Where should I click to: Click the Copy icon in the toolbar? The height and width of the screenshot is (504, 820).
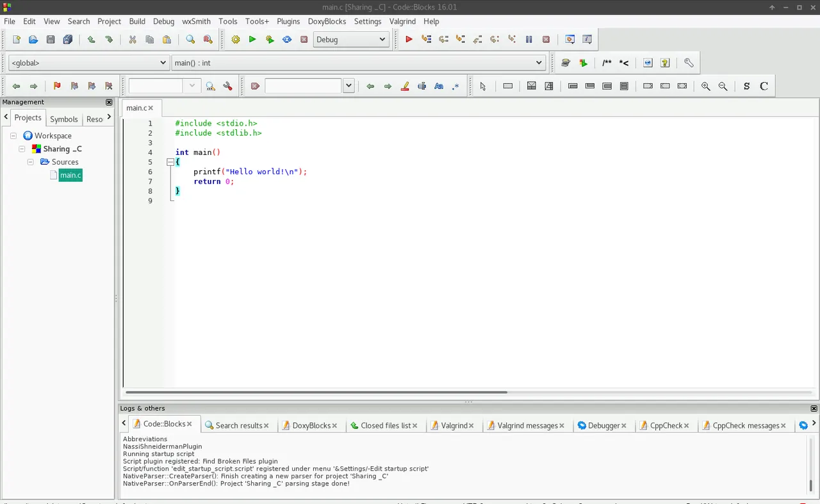point(150,40)
